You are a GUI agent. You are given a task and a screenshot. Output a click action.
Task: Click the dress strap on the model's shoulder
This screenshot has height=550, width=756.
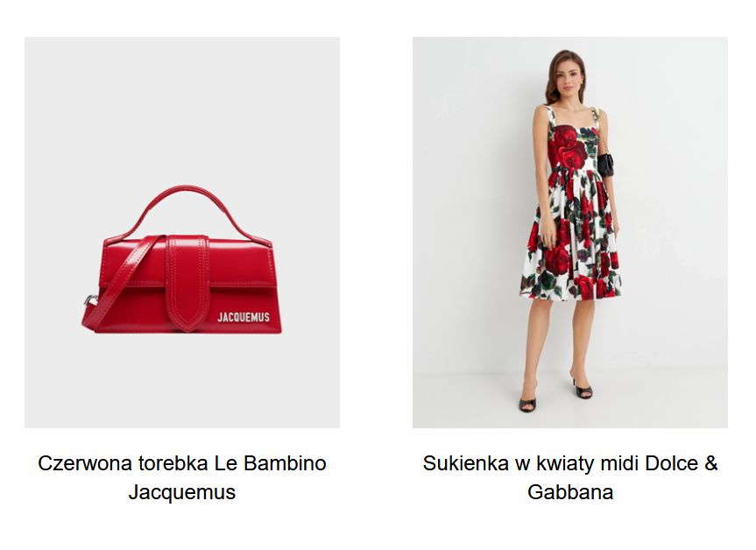point(551,116)
